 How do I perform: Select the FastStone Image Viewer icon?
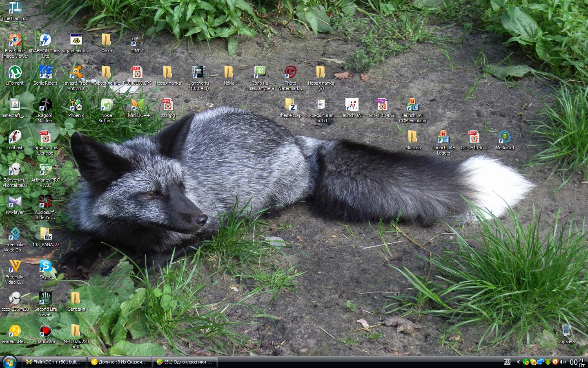(x=15, y=41)
